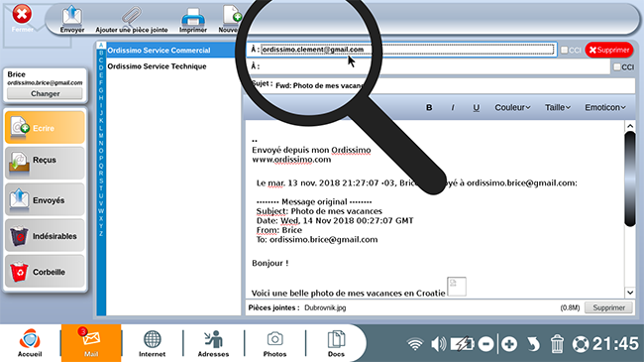
Task: Select Ordissimo Service Technique contact
Action: 157,66
